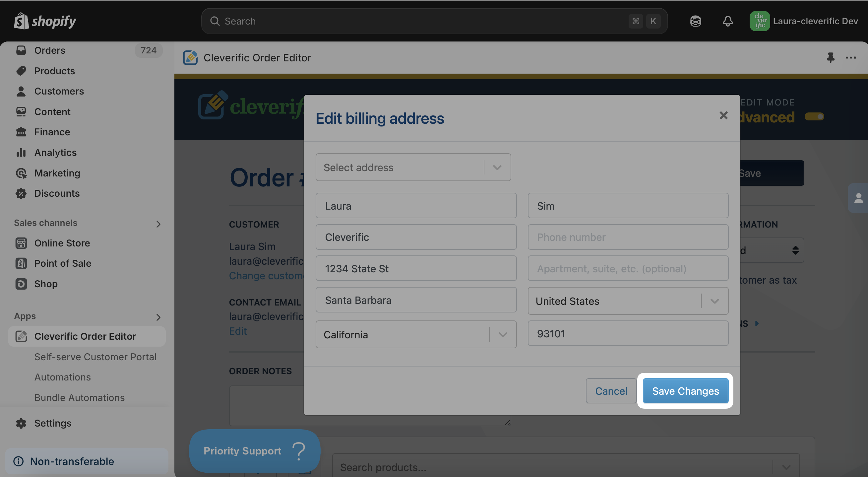Click the Cleverific app icon in header
Viewport: 868px width, 477px height.
point(190,58)
